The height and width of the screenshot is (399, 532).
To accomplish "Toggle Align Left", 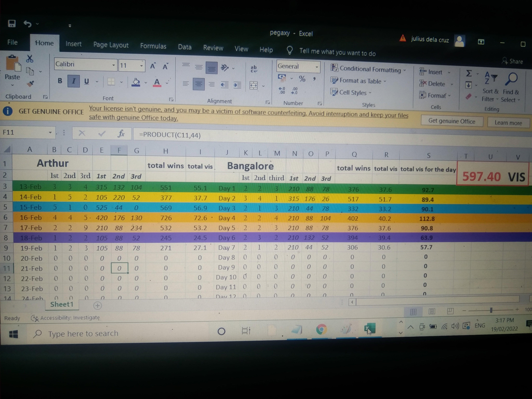I will tap(185, 84).
